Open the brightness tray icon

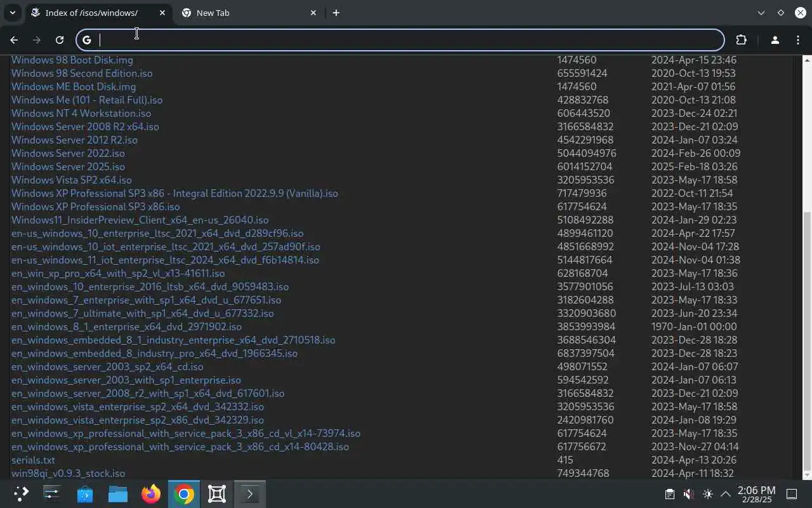pyautogui.click(x=708, y=494)
